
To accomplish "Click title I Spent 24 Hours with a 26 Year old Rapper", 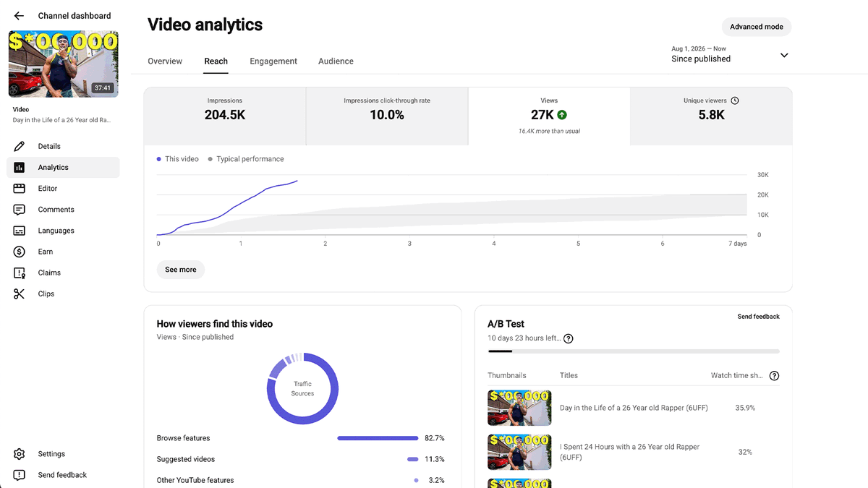I will (x=630, y=452).
